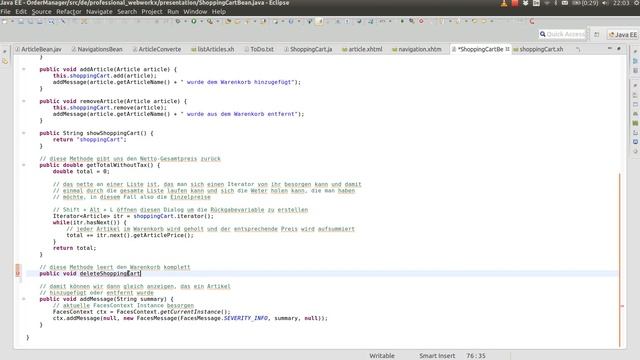
Task: Collapse the getTotalWithoutTax method fold
Action: [24, 165]
